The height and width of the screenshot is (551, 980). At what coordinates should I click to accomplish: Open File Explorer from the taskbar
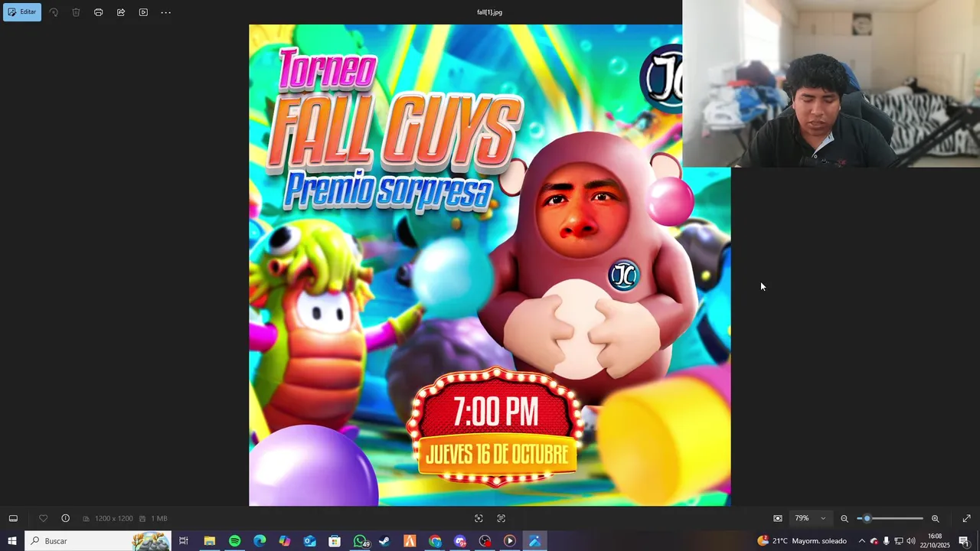coord(209,541)
